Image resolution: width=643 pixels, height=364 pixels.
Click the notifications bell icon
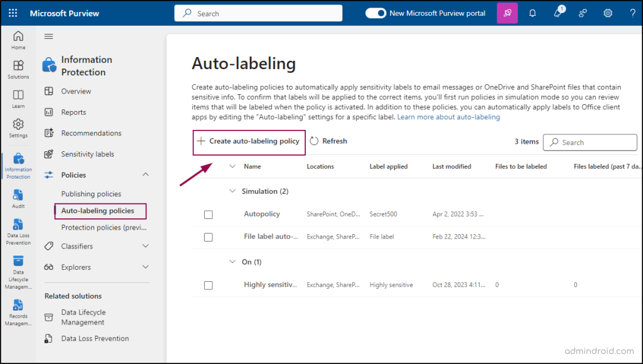(532, 13)
